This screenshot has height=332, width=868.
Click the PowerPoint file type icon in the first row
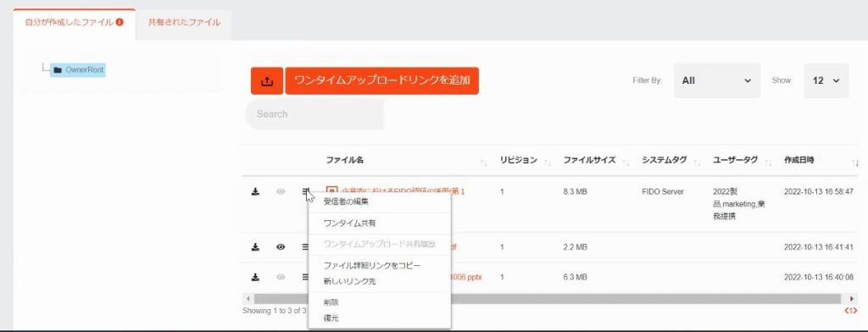(331, 191)
